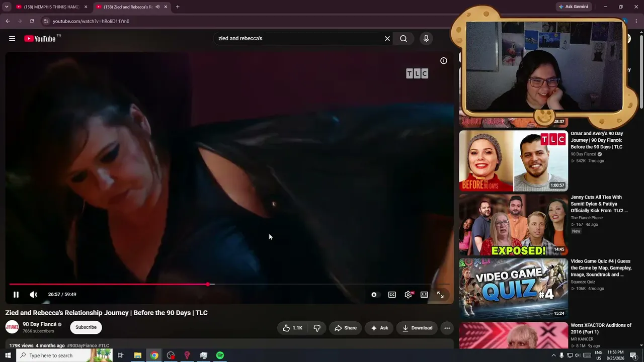The height and width of the screenshot is (362, 644).
Task: Share this video
Action: [346, 328]
